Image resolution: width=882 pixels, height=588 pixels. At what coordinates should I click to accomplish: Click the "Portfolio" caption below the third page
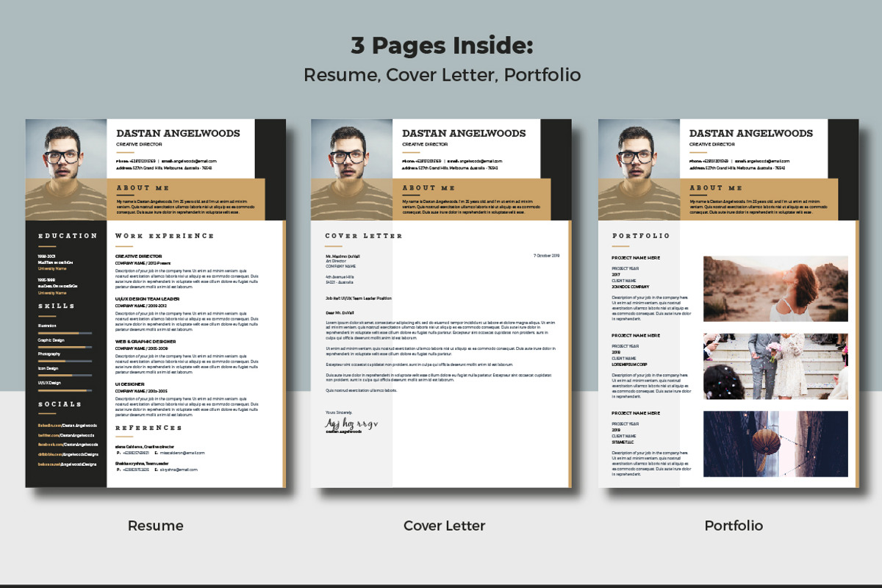[x=734, y=526]
